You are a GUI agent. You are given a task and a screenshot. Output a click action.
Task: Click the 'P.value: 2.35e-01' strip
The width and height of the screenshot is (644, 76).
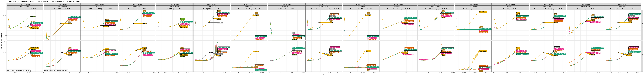coord(137,7)
